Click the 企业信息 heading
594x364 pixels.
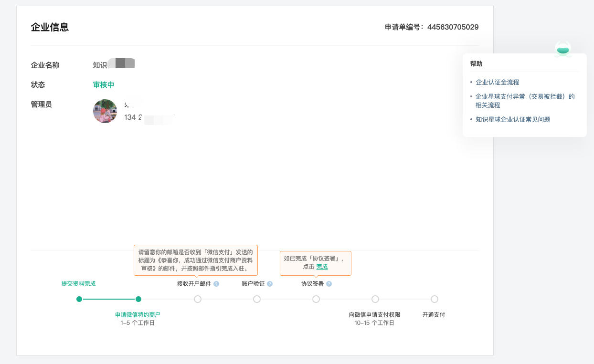(50, 27)
